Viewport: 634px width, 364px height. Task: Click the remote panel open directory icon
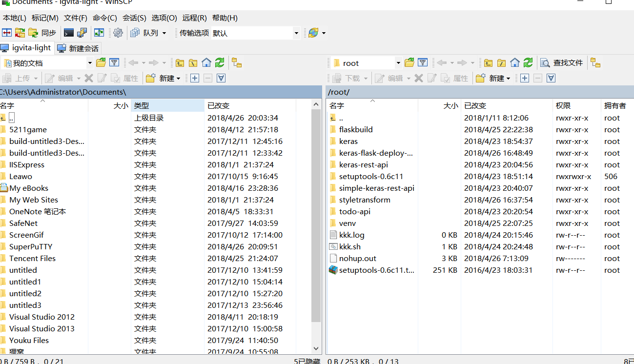[x=409, y=62]
